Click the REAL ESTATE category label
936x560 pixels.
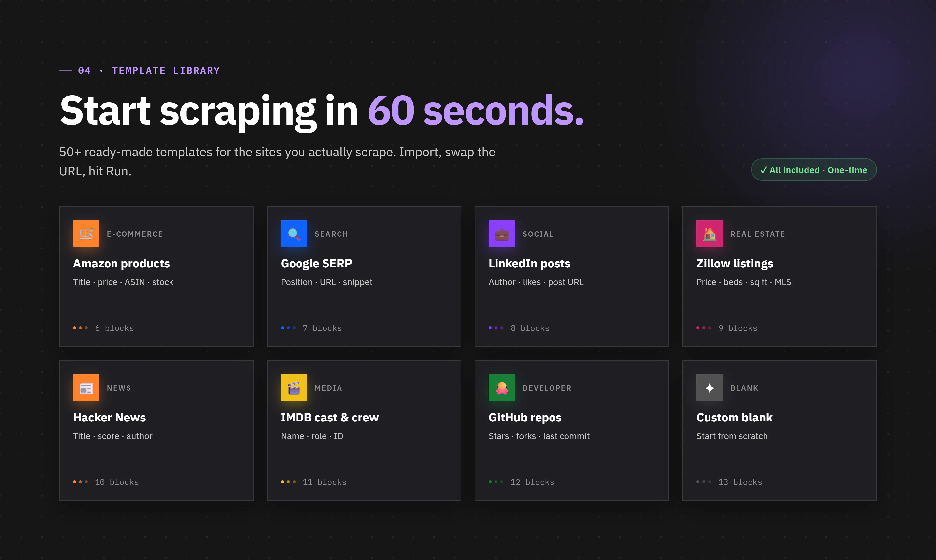click(x=757, y=234)
